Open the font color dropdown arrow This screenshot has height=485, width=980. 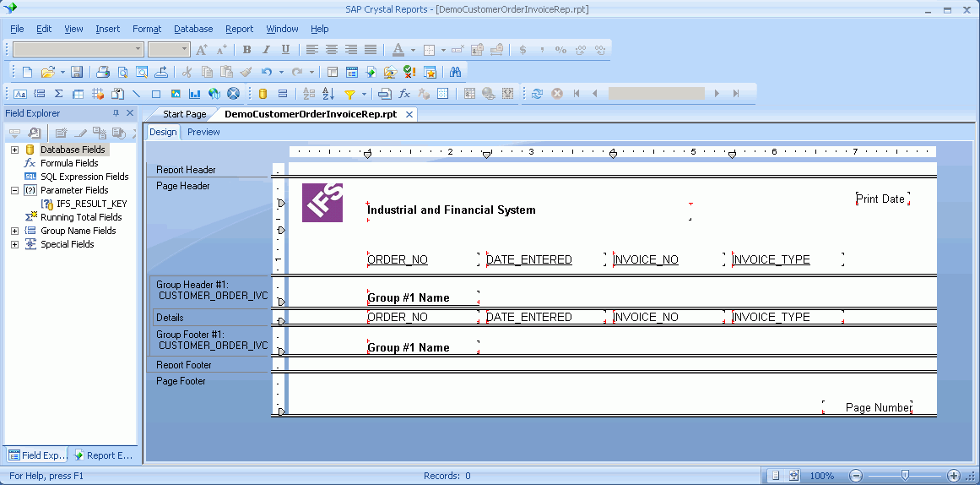[413, 50]
